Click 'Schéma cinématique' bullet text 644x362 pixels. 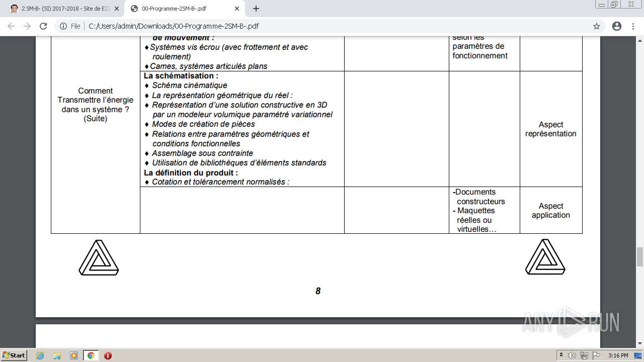tap(190, 85)
